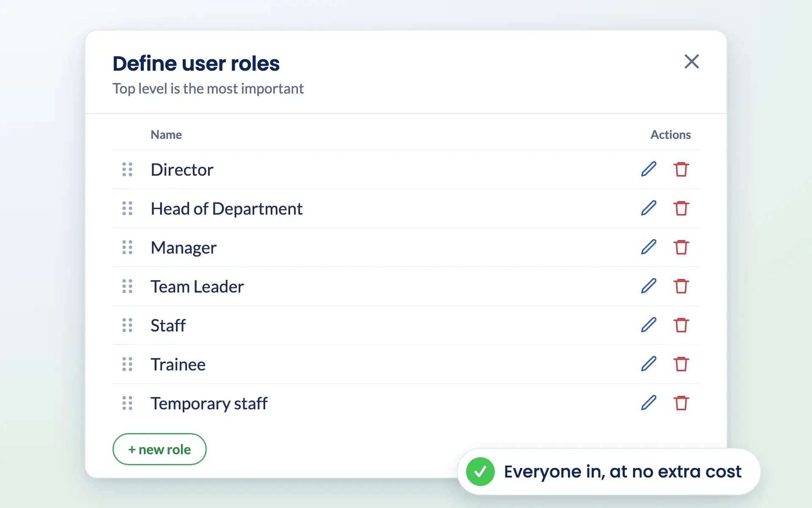Edit the Director role with pencil icon

pyautogui.click(x=648, y=169)
